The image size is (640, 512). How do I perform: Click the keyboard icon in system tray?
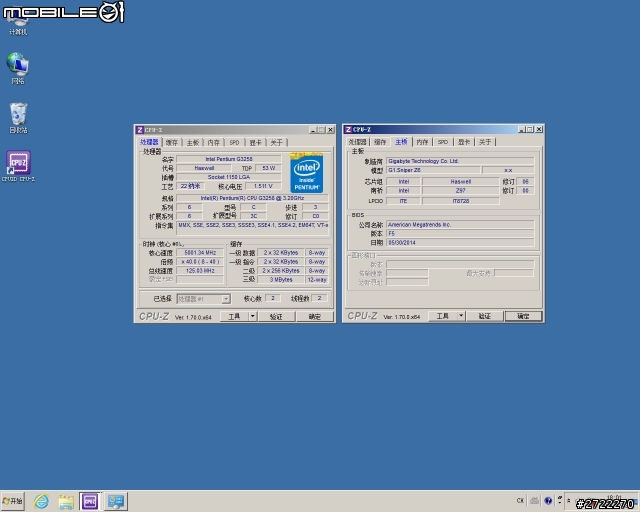point(534,501)
